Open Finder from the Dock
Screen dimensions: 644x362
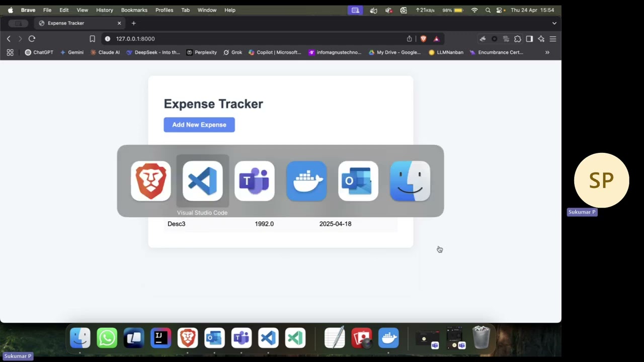point(80,338)
